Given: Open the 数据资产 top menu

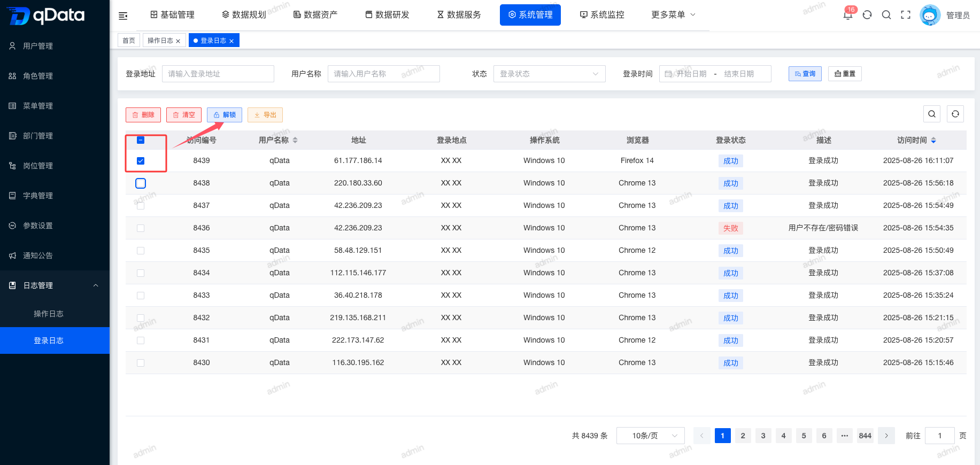Looking at the screenshot, I should (315, 14).
